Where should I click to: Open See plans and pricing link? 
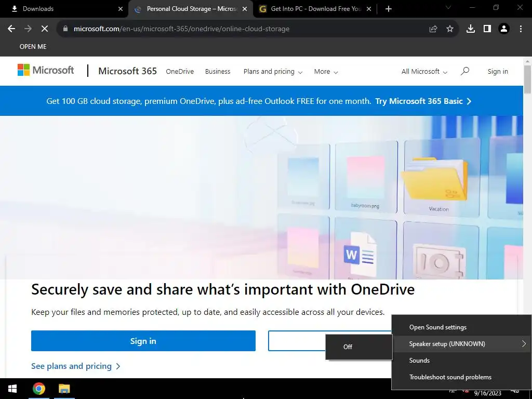[x=76, y=366]
